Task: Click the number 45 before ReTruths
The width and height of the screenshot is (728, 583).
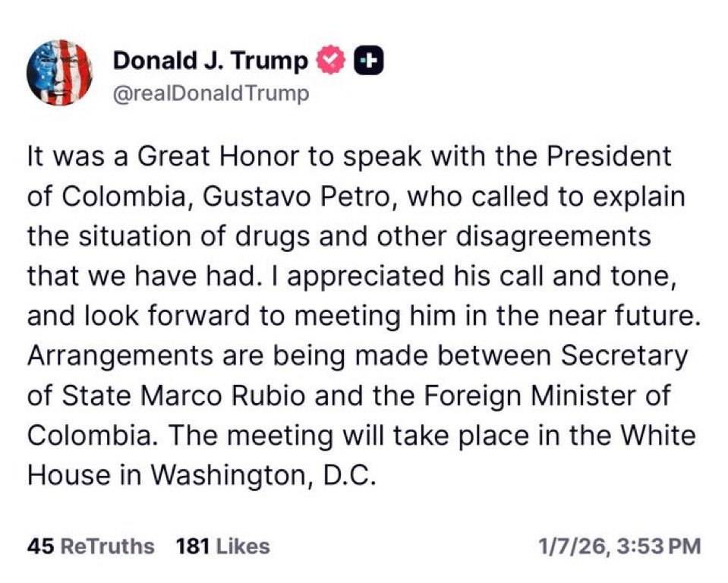Action: coord(42,547)
